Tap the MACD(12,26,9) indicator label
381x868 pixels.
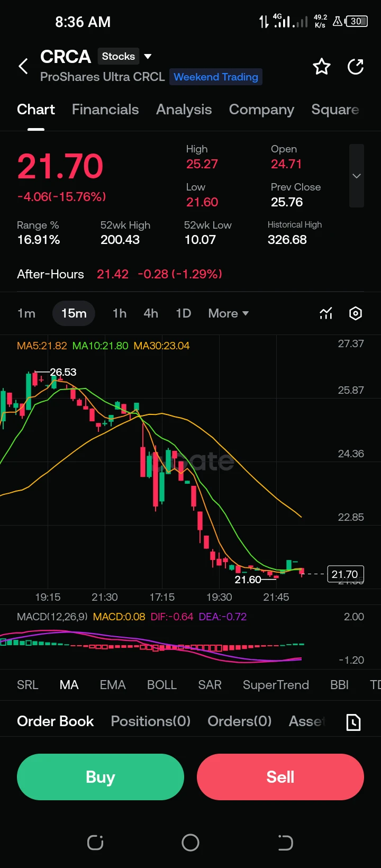click(x=52, y=617)
